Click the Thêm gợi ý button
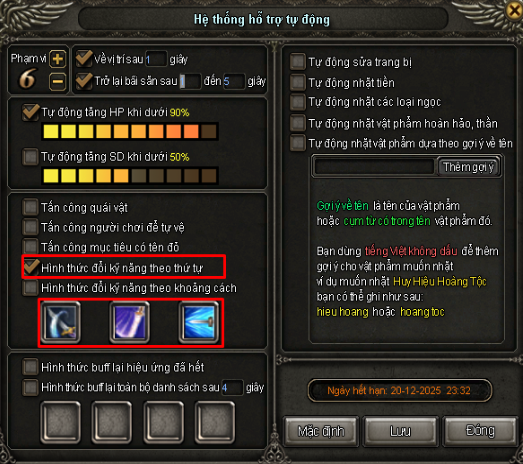Screen dimensions: 523x464 (469, 167)
